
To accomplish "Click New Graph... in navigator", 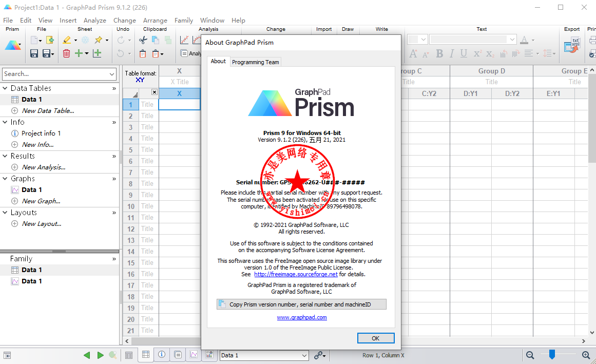I will 41,201.
